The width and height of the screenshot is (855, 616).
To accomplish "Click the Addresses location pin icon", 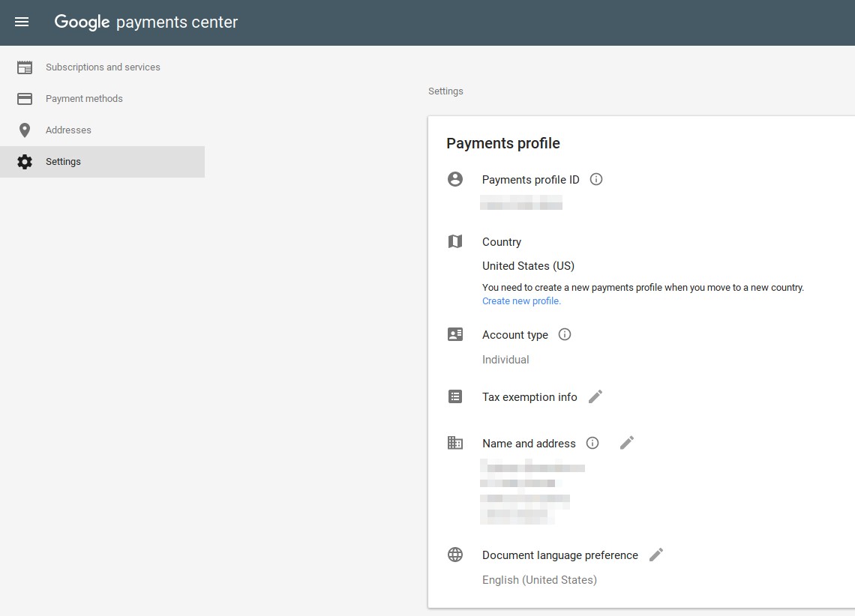I will pyautogui.click(x=25, y=130).
